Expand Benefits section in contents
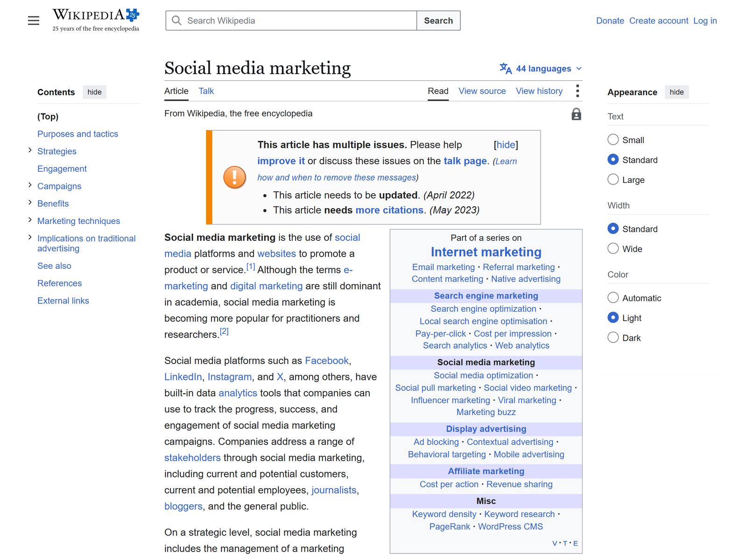 click(30, 203)
